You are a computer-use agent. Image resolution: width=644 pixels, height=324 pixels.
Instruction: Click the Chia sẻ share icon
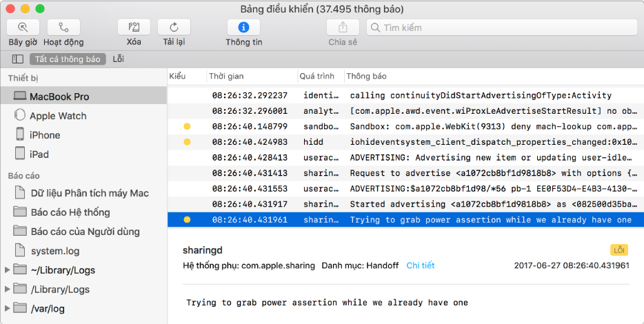pos(343,28)
